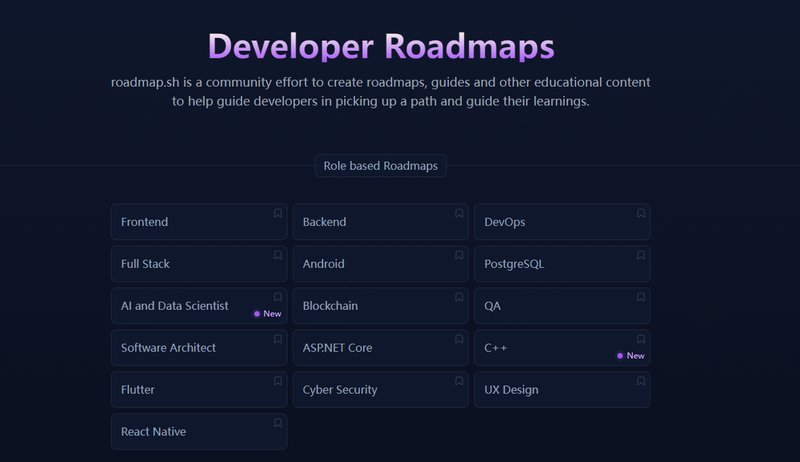Click the bookmark icon on Frontend card

point(277,213)
